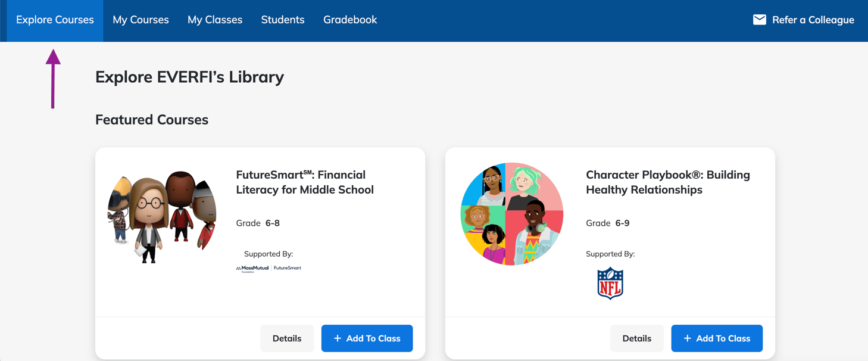Open the Students tab
868x361 pixels.
283,20
